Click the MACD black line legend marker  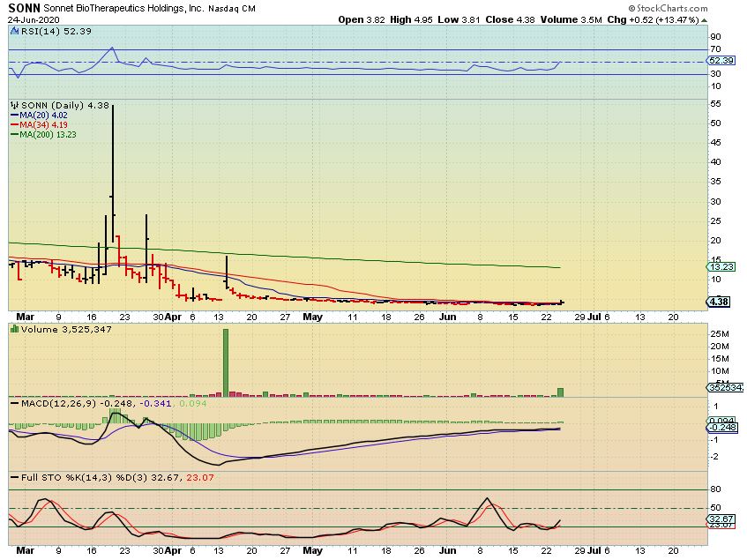(13, 403)
